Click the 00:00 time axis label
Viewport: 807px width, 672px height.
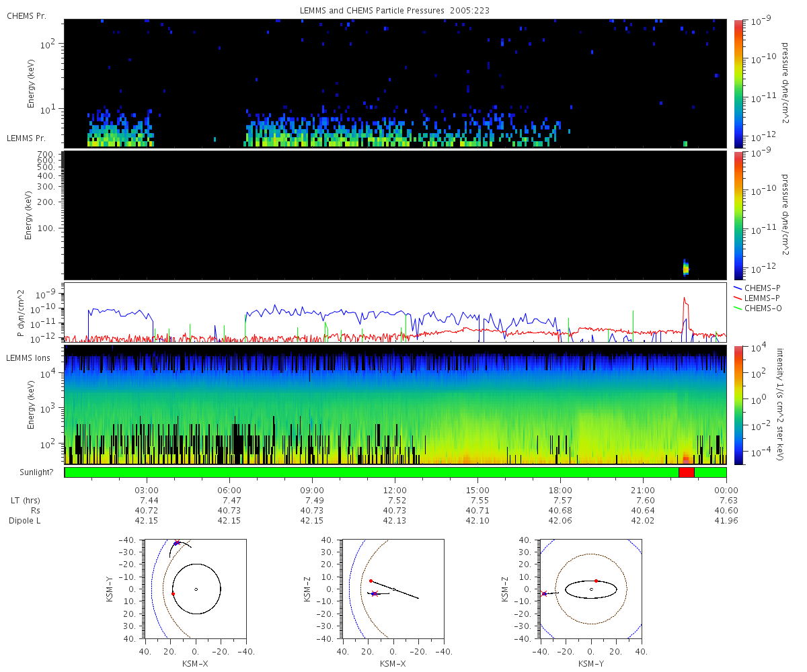(x=726, y=490)
